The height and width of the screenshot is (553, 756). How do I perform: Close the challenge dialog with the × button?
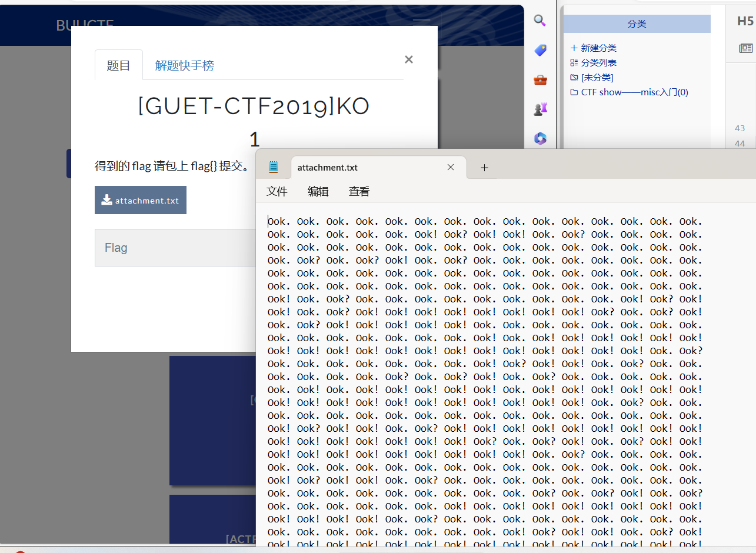click(x=409, y=59)
